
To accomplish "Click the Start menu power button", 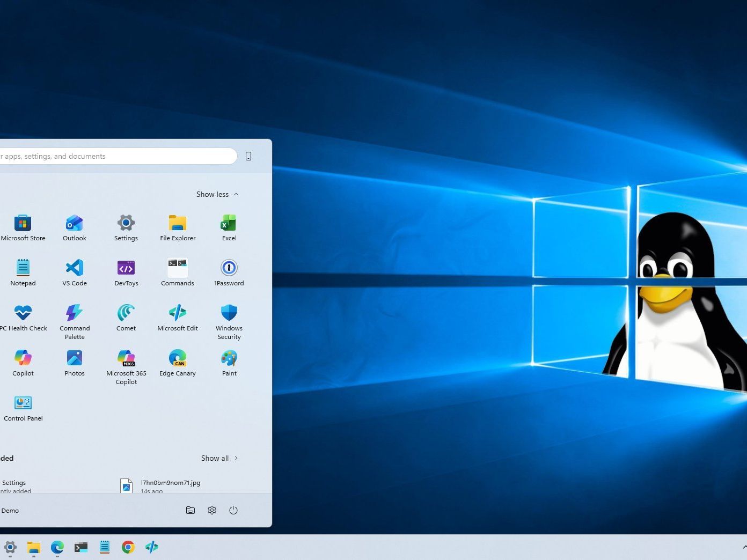I will [x=233, y=511].
